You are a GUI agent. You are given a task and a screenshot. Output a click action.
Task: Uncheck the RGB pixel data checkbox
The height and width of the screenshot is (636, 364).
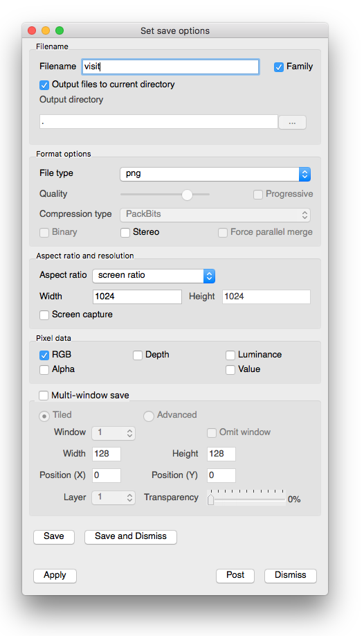[44, 355]
